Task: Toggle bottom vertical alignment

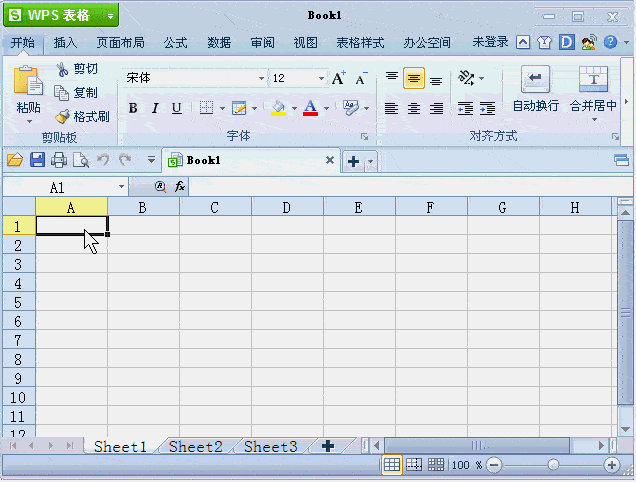Action: pos(436,79)
